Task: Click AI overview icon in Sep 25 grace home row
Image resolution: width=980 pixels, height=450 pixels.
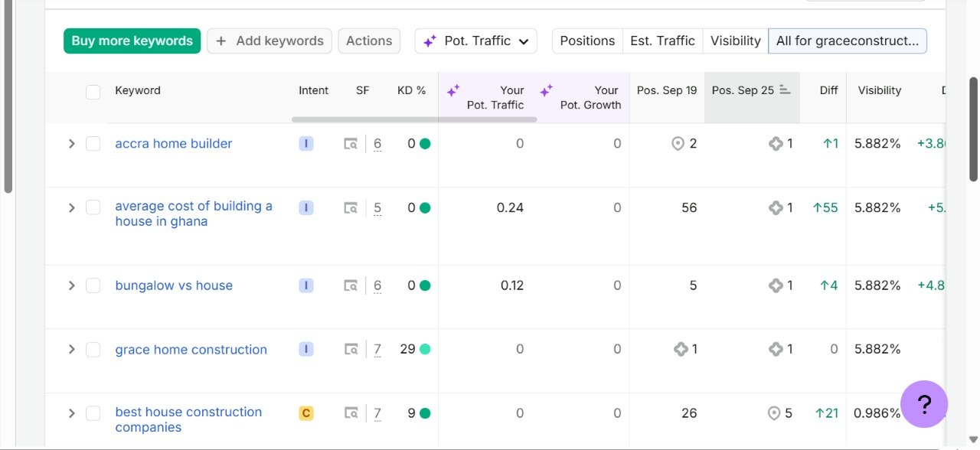Action: [776, 349]
